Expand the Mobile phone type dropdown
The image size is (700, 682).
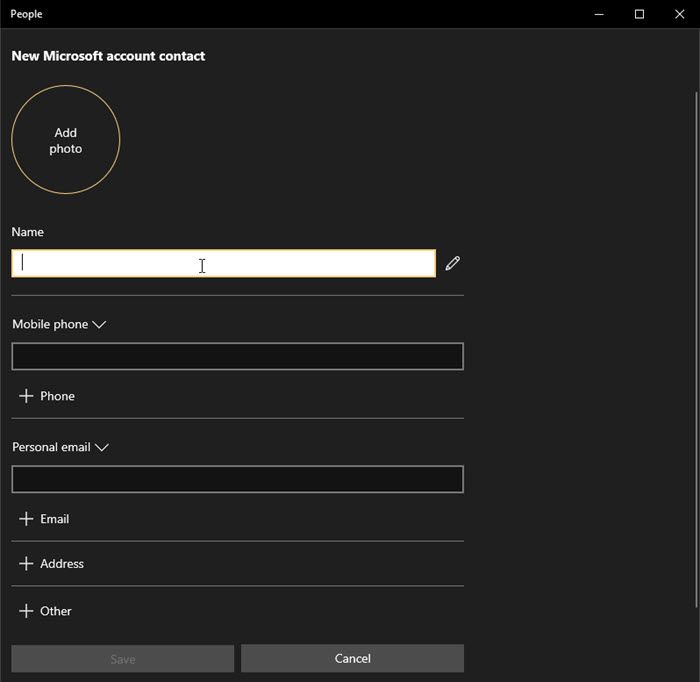tap(59, 324)
